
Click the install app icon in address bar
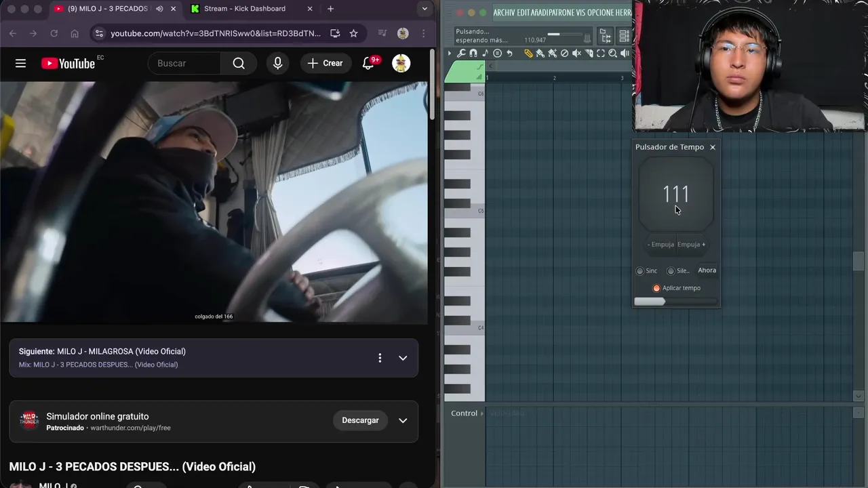(x=335, y=33)
